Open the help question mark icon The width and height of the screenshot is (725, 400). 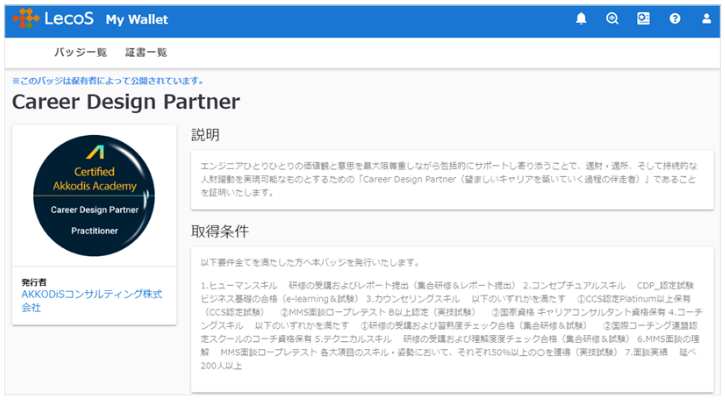[675, 18]
